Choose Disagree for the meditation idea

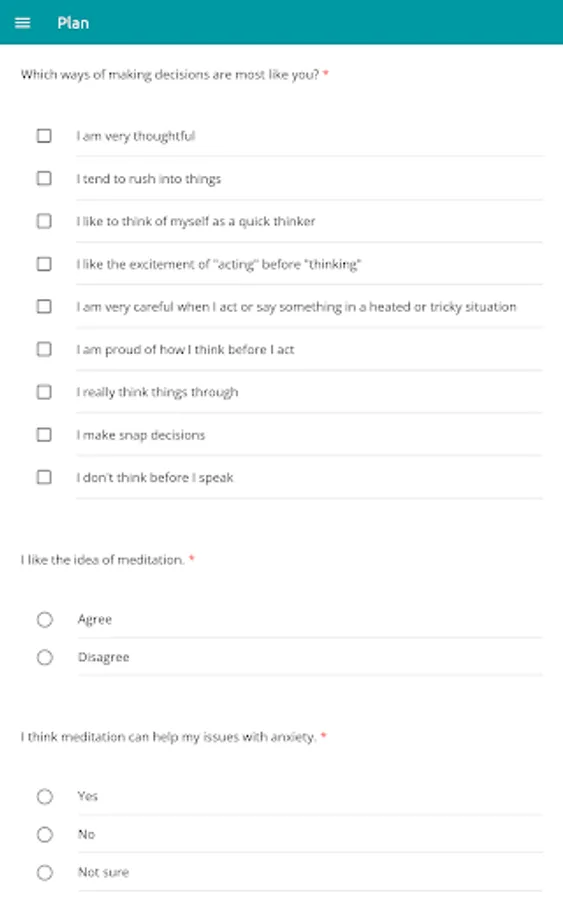pos(45,657)
